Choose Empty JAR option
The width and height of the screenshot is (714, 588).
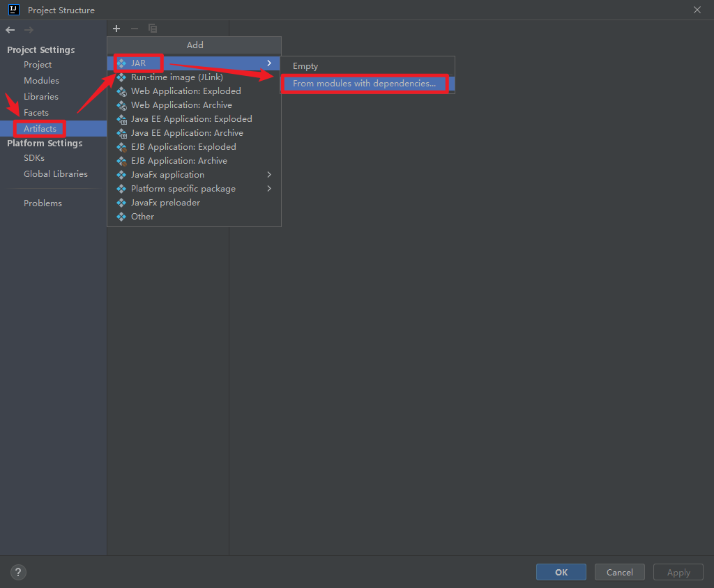coord(367,66)
